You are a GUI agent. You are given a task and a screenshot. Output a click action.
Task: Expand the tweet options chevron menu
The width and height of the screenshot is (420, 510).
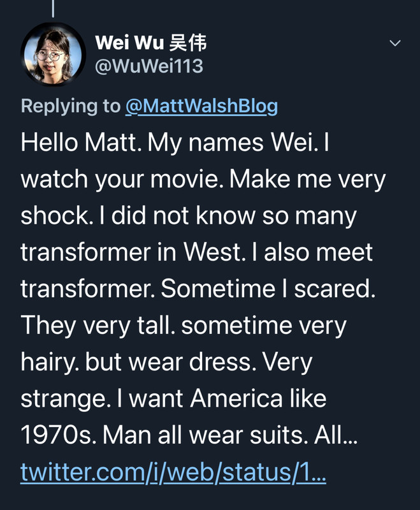[395, 43]
